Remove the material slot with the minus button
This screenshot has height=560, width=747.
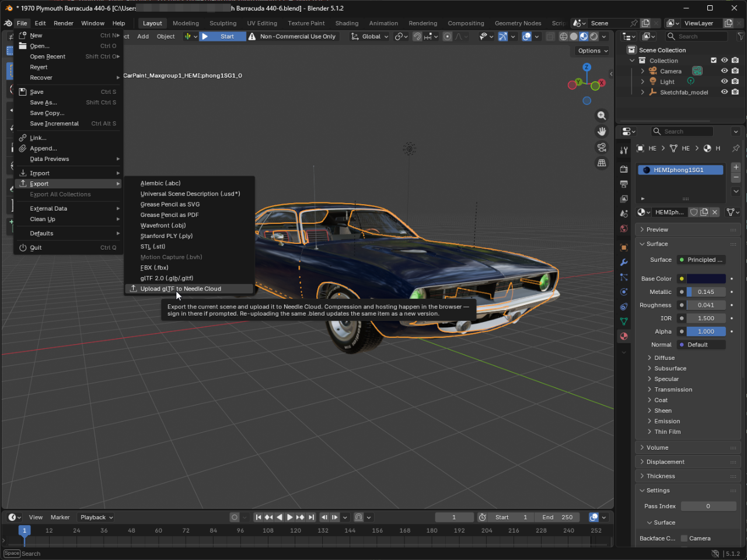pos(736,177)
